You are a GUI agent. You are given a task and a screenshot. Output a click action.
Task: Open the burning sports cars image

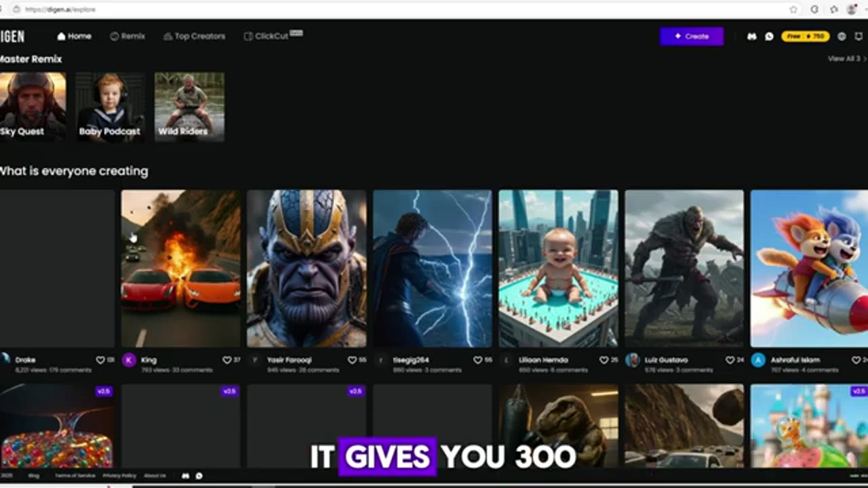[180, 268]
